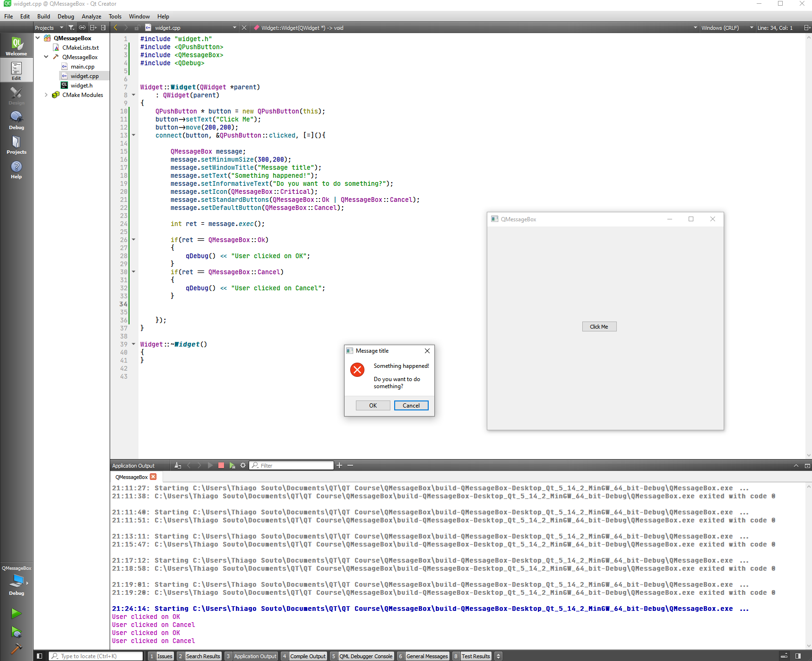The image size is (812, 661).
Task: Build the project with the hammer icon
Action: [x=16, y=648]
